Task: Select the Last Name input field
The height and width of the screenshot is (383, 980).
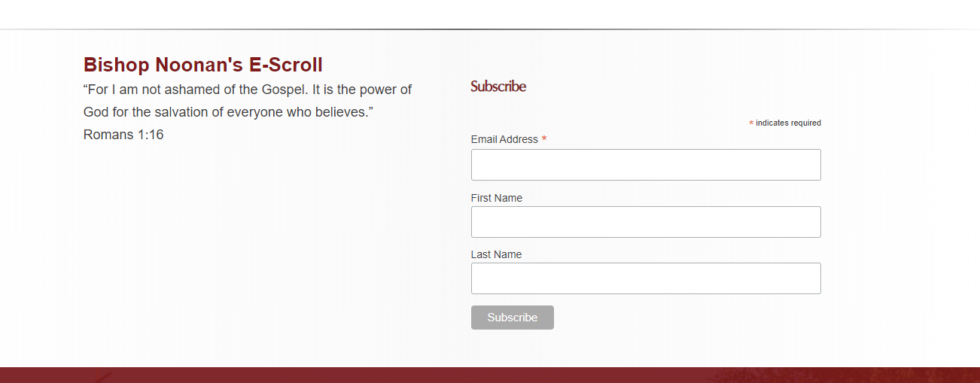Action: [645, 278]
